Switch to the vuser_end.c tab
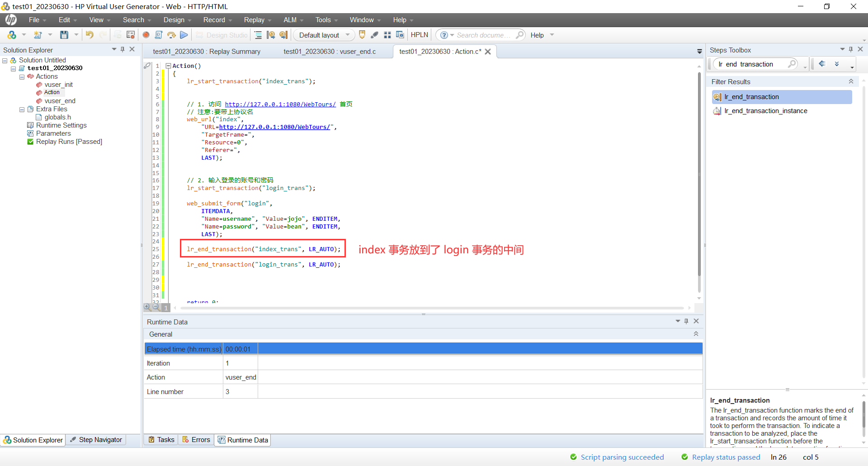Viewport: 868px width, 466px height. (330, 52)
